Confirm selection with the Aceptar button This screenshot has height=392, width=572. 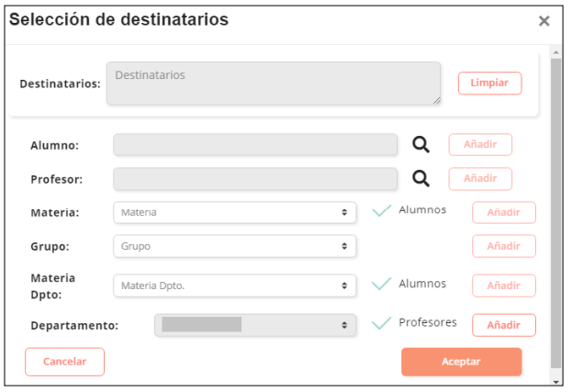462,362
